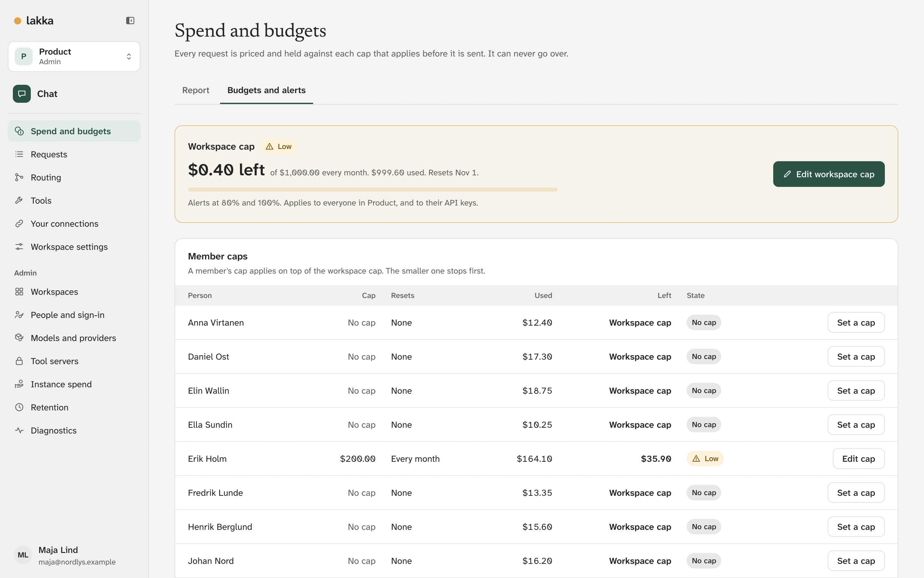Viewport: 924px width, 578px height.
Task: Set a cap for Daniel Ost
Action: coord(856,357)
